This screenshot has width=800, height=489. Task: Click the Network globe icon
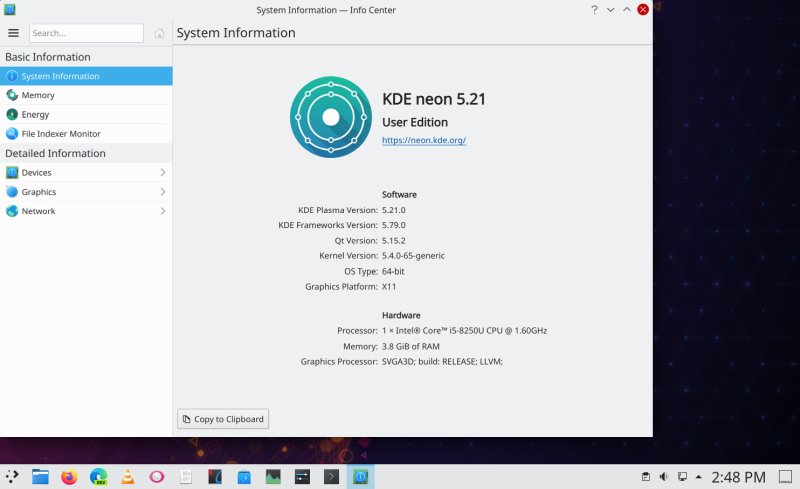pos(12,211)
